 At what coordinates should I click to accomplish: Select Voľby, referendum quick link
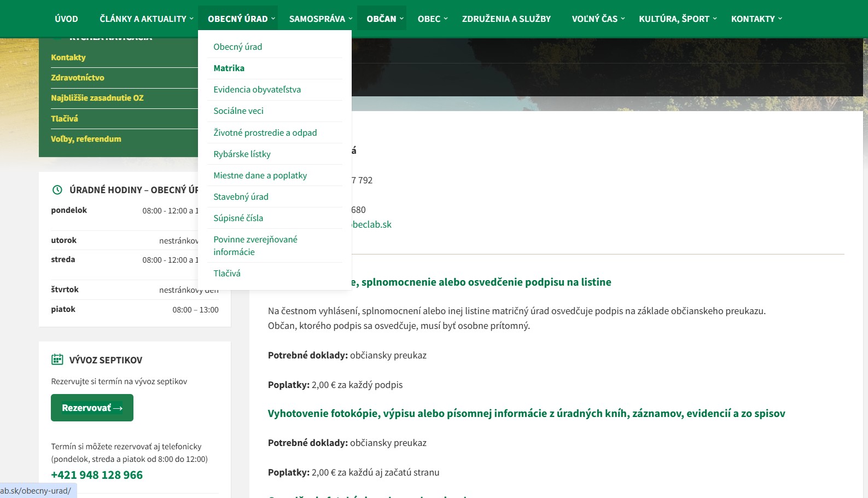(86, 139)
